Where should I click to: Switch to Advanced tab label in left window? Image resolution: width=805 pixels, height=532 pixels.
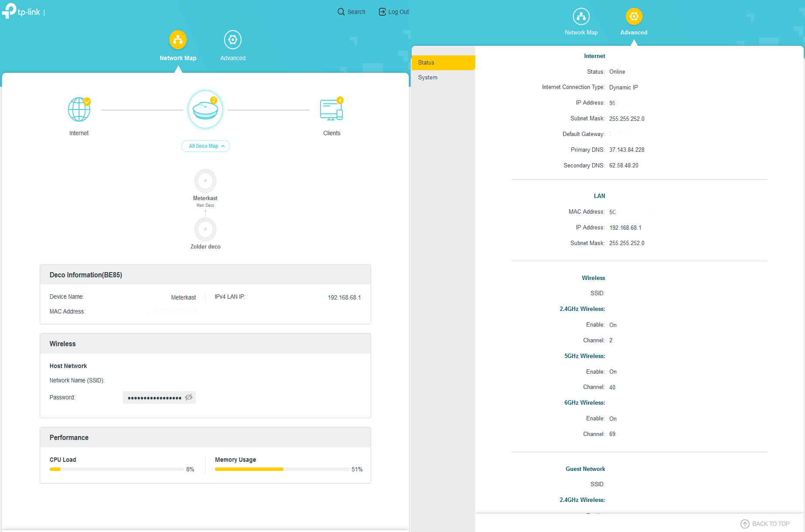tap(233, 58)
